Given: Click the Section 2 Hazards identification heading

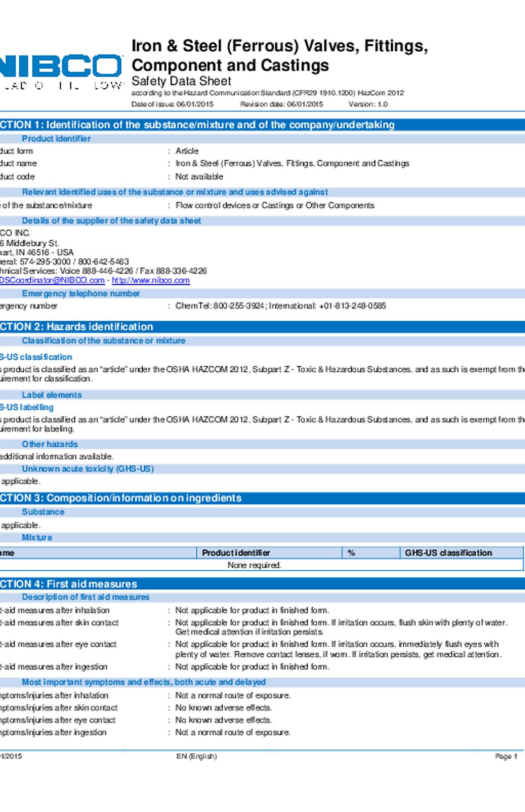Looking at the screenshot, I should pyautogui.click(x=262, y=327).
